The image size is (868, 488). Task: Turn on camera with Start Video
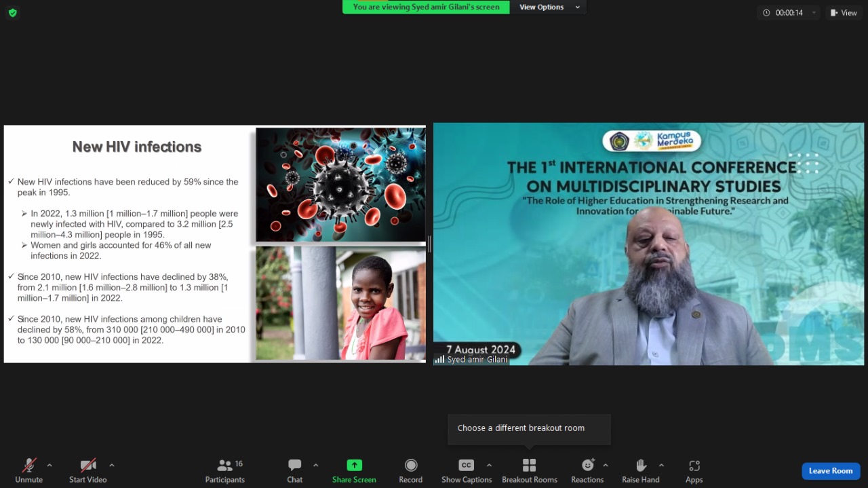(88, 470)
